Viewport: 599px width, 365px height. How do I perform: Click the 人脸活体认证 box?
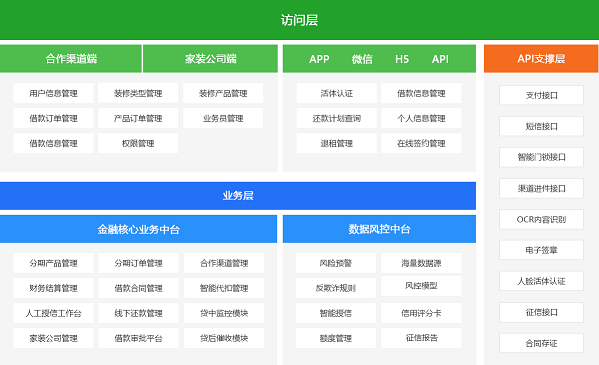(x=541, y=281)
